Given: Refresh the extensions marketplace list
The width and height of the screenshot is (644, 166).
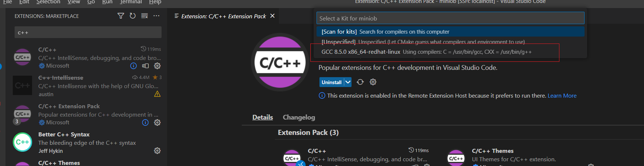Looking at the screenshot, I should (133, 16).
